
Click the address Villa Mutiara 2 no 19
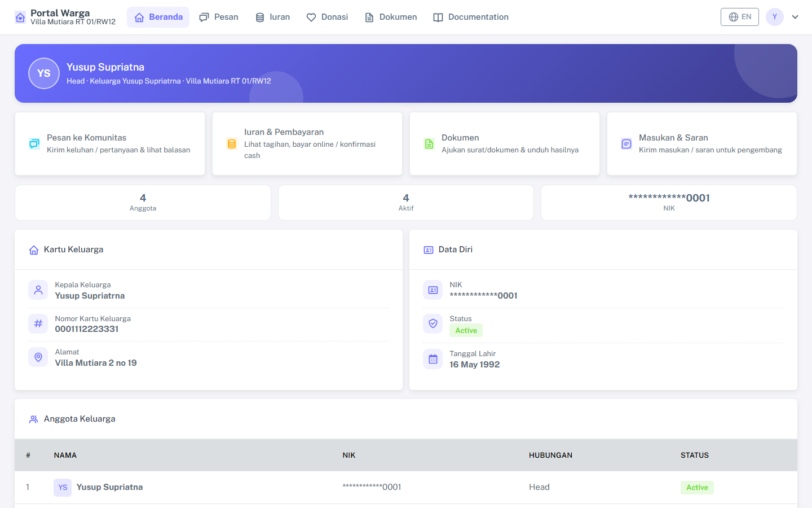point(96,363)
